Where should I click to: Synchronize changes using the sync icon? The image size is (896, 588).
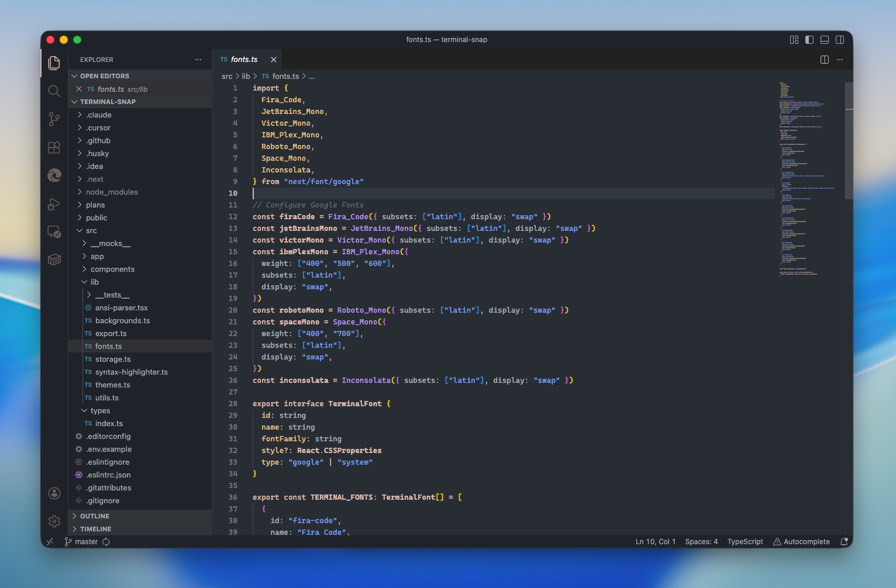pos(106,542)
